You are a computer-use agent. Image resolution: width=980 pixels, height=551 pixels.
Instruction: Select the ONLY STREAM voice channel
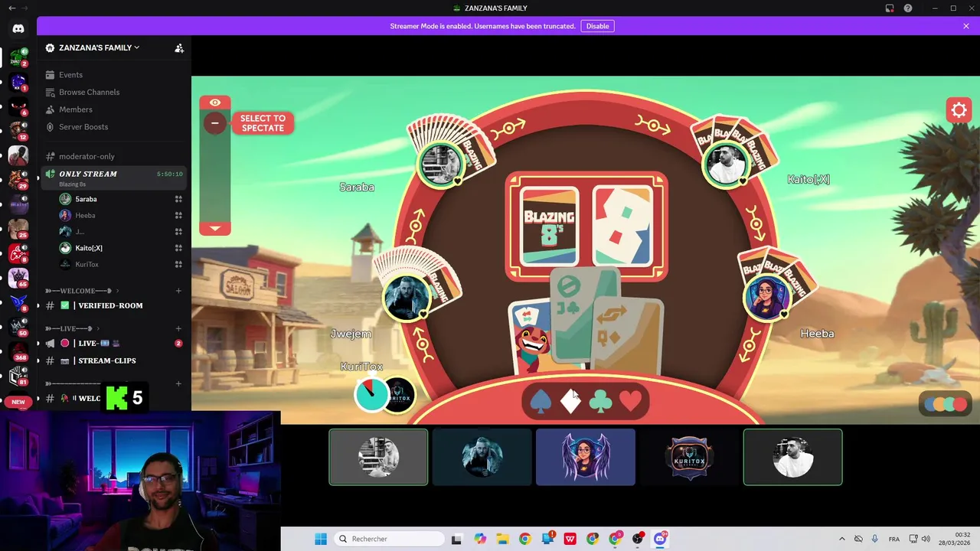click(113, 178)
